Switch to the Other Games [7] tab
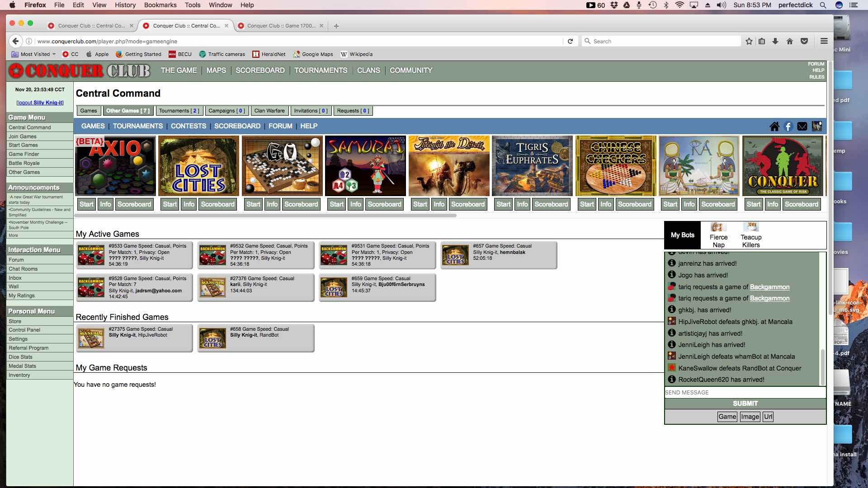Screen dimensions: 868x488 pyautogui.click(x=127, y=111)
